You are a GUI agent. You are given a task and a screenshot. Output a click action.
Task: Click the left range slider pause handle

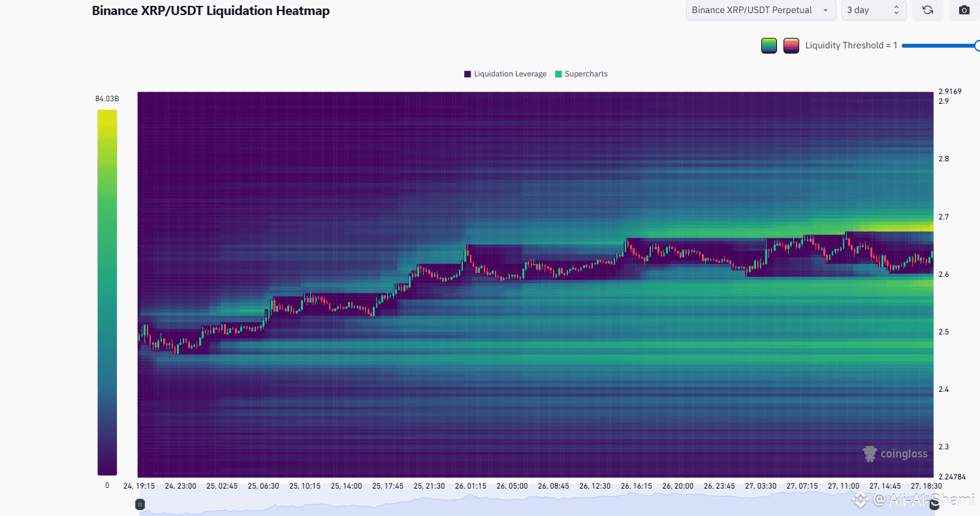(x=140, y=504)
